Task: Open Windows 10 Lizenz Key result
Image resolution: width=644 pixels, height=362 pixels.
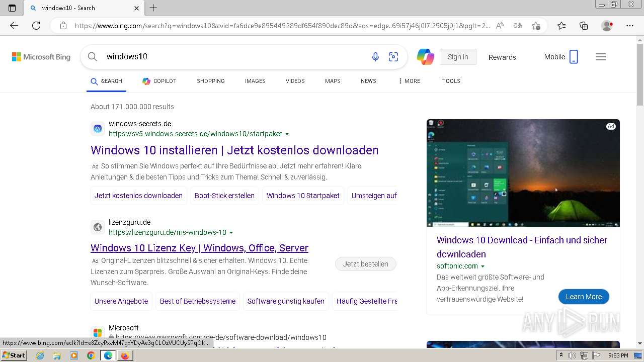Action: coord(199,248)
